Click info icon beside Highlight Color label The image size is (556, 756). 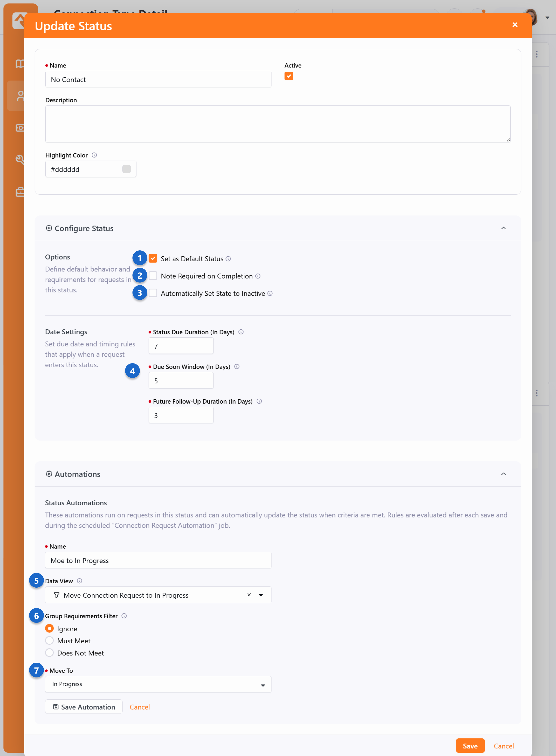click(94, 155)
